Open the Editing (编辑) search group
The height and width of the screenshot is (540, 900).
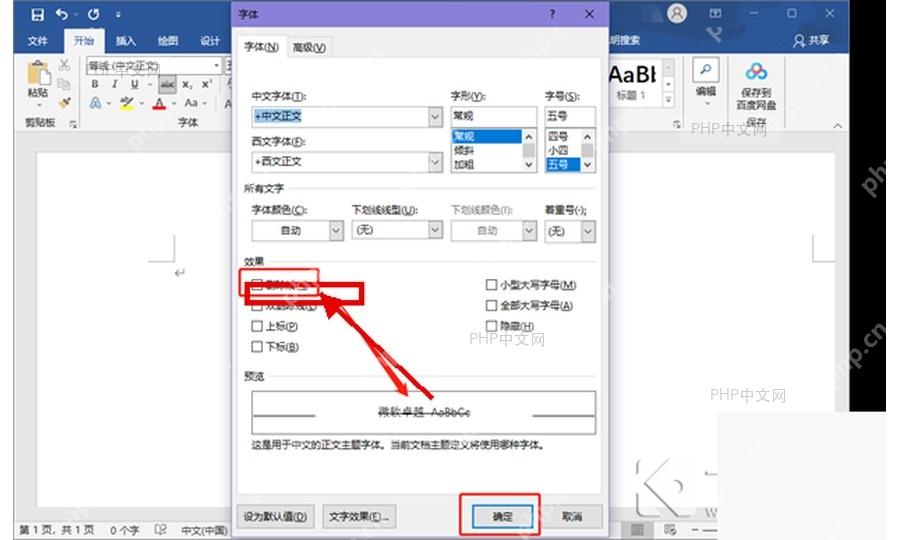(x=706, y=82)
